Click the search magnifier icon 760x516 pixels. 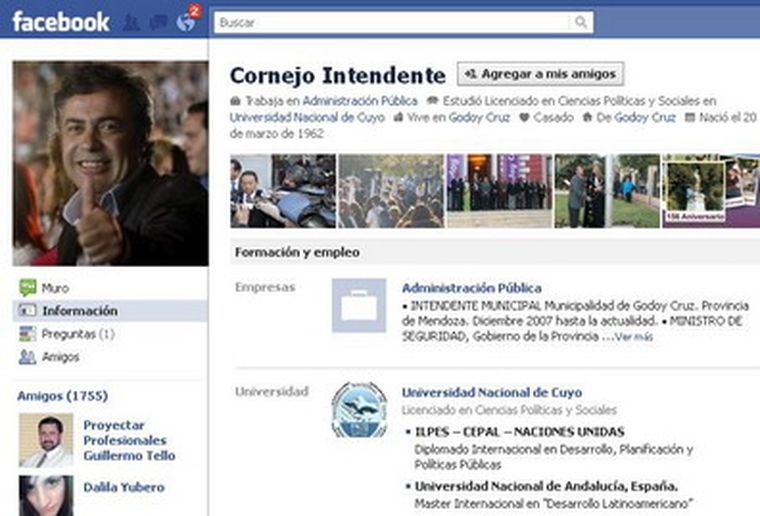point(581,22)
